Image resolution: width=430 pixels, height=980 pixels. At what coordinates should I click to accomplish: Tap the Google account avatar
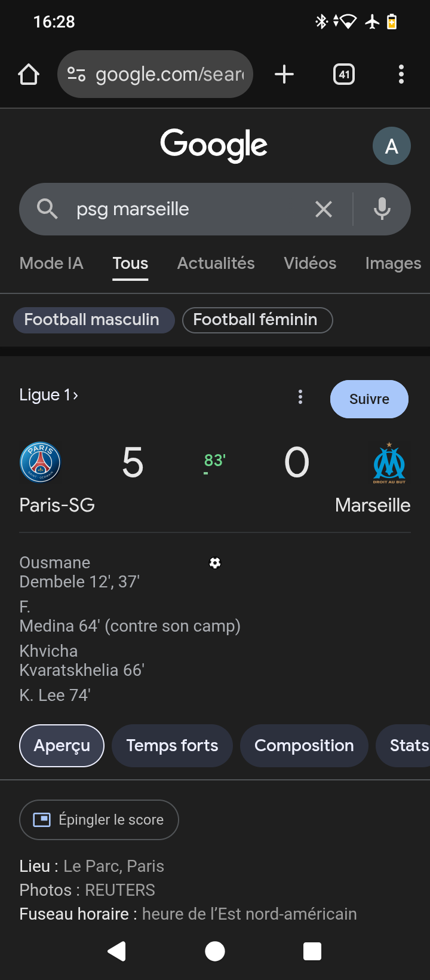tap(391, 146)
